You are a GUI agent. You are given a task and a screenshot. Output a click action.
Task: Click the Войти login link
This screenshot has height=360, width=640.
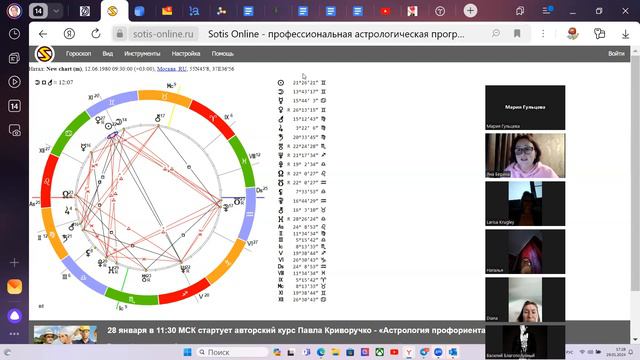coord(616,53)
